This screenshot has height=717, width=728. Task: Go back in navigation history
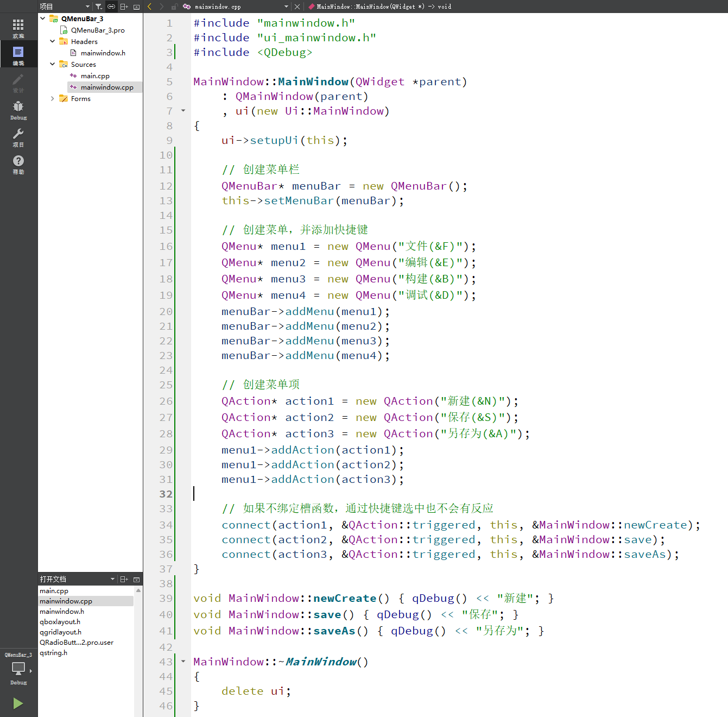pyautogui.click(x=150, y=7)
